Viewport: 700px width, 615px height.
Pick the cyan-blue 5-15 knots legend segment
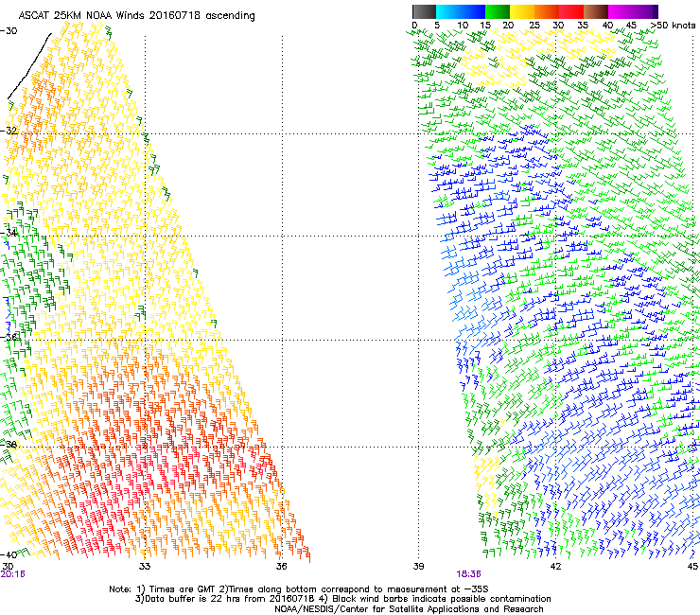pyautogui.click(x=461, y=11)
